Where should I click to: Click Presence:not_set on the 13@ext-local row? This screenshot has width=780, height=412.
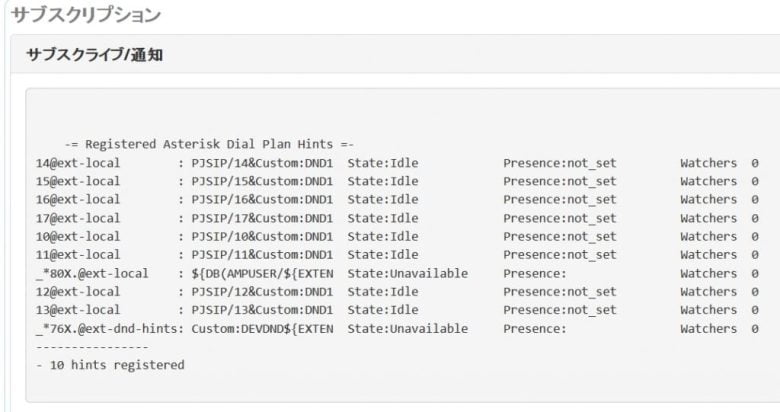click(560, 310)
